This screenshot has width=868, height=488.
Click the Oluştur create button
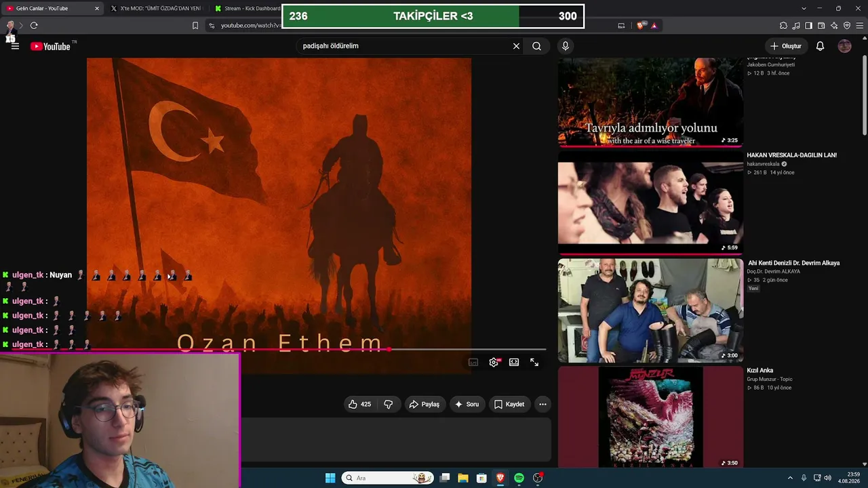coord(786,46)
